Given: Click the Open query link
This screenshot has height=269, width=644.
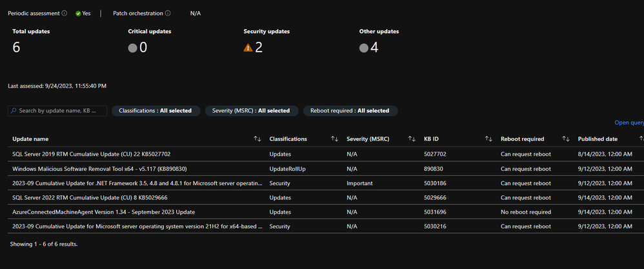Looking at the screenshot, I should pos(629,123).
